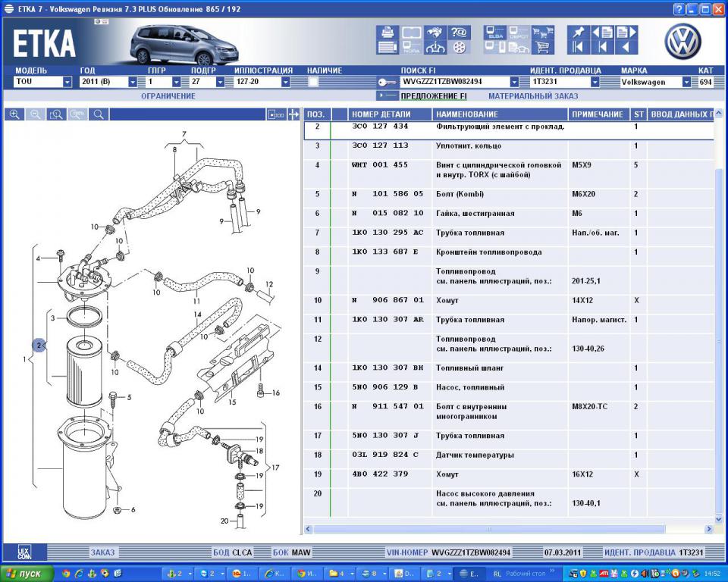The image size is (728, 582).
Task: Open the ПОИСК FI VIN dropdown
Action: [514, 82]
